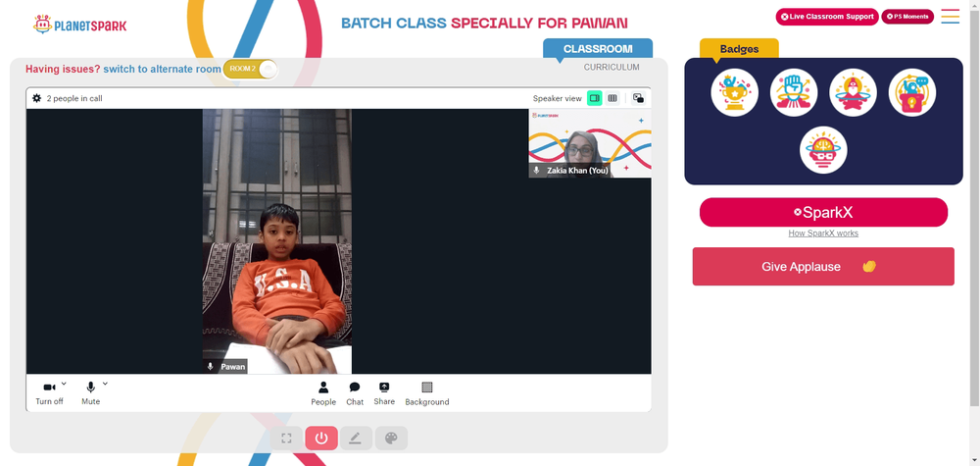The height and width of the screenshot is (466, 980).
Task: Open call settings gear icon
Action: 37,98
